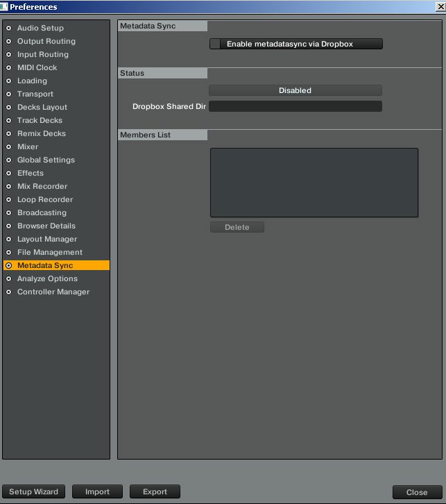Image resolution: width=446 pixels, height=504 pixels.
Task: Click the Dropbox Shared Dir field
Action: point(295,107)
